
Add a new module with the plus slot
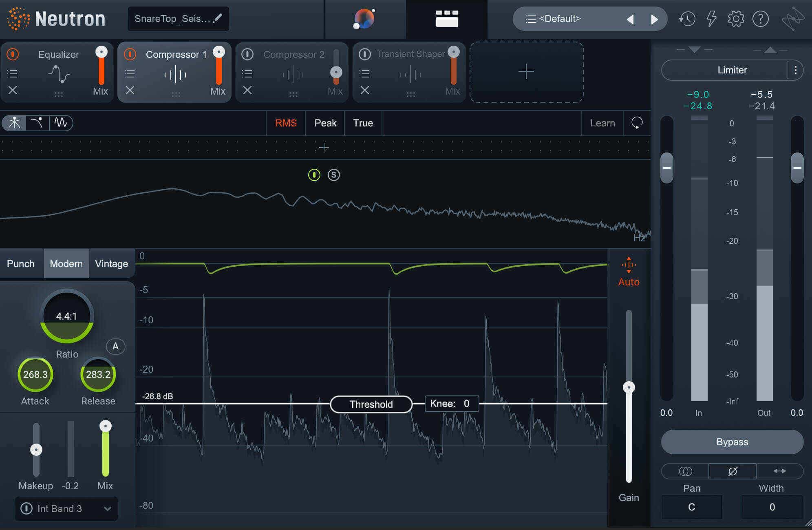pyautogui.click(x=526, y=72)
